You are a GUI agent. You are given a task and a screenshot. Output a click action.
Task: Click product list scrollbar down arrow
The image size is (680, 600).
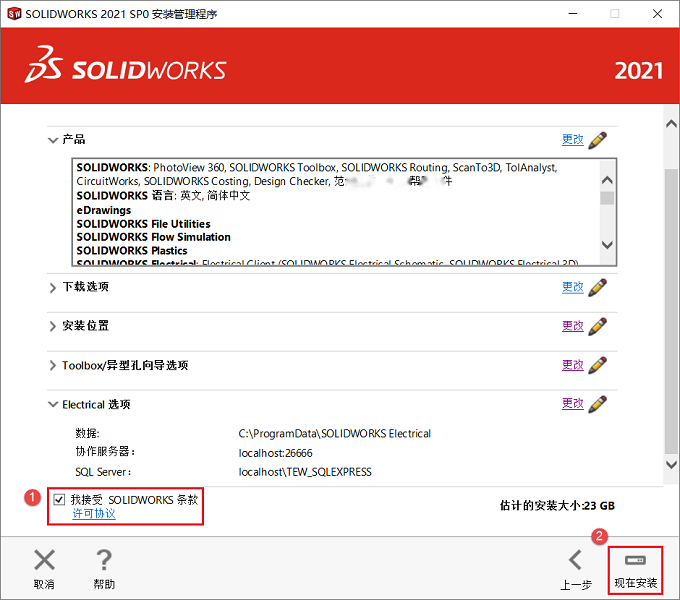click(x=607, y=245)
